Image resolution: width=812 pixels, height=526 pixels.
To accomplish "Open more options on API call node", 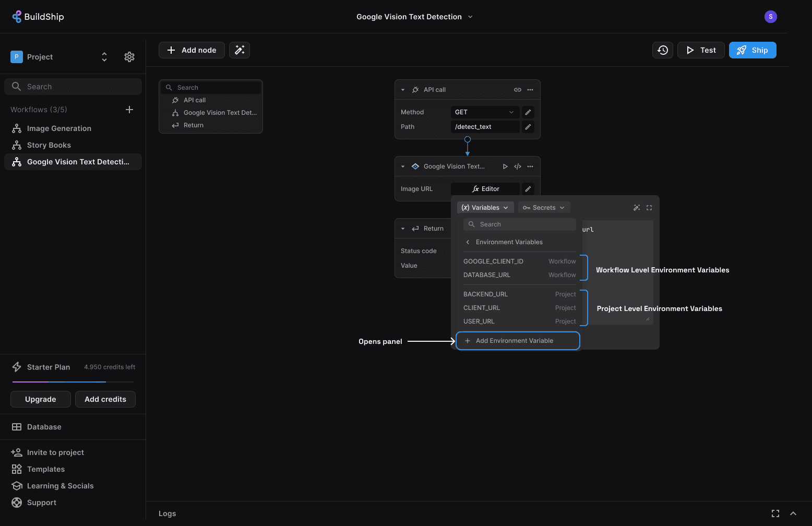I will click(530, 90).
